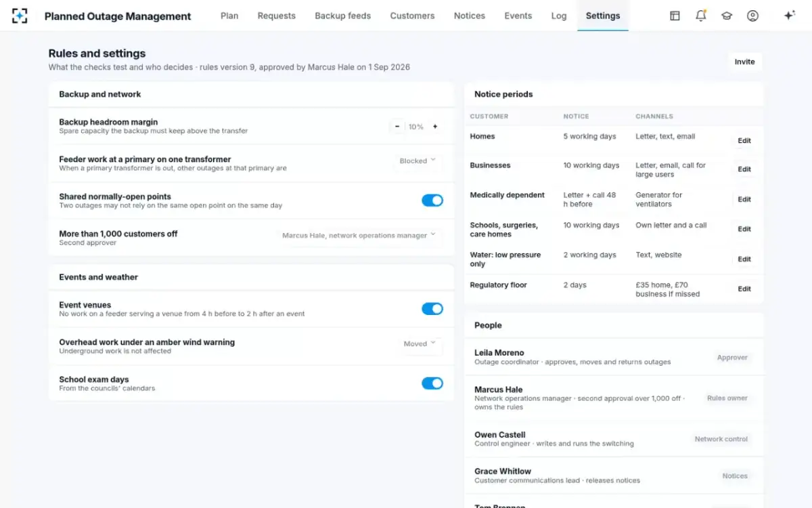Select Leila Moreno in People list

614,357
